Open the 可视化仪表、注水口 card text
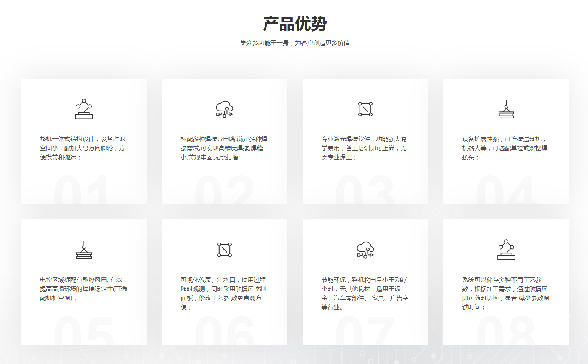The width and height of the screenshot is (588, 364). coord(223,293)
